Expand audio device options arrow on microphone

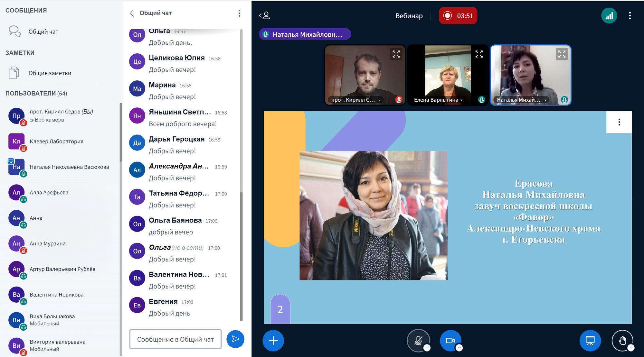coord(427,348)
